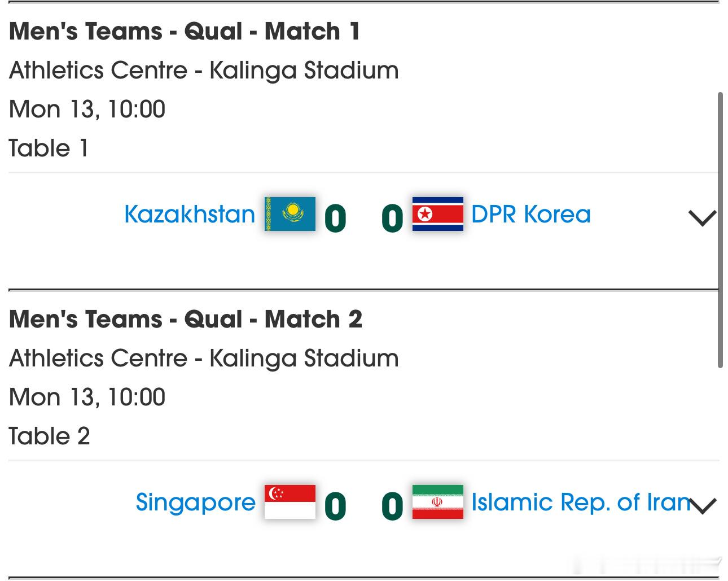
Task: Click Iran's score of 0
Action: tap(392, 506)
